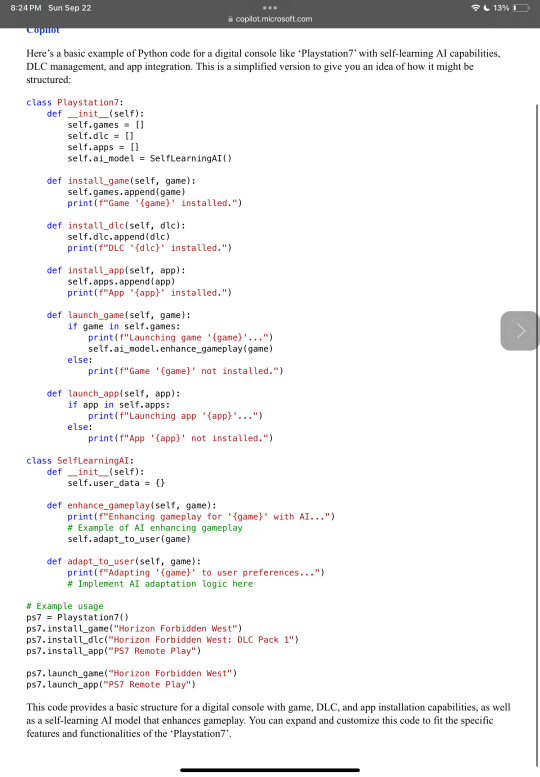This screenshot has height=777, width=540.
Task: Tap the intro paragraph starting 'Here's a basic example'
Action: (x=263, y=66)
